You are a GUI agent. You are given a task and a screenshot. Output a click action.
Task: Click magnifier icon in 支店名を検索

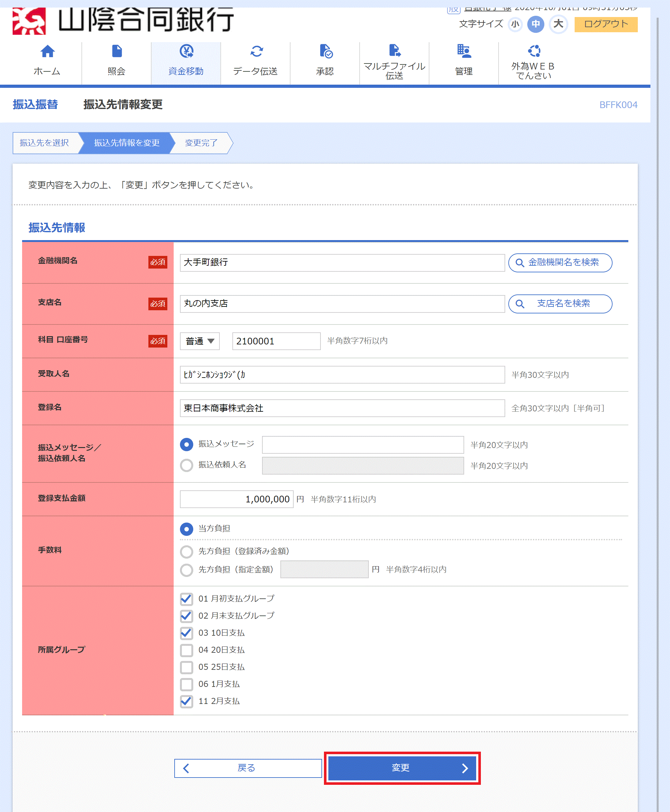tap(519, 304)
